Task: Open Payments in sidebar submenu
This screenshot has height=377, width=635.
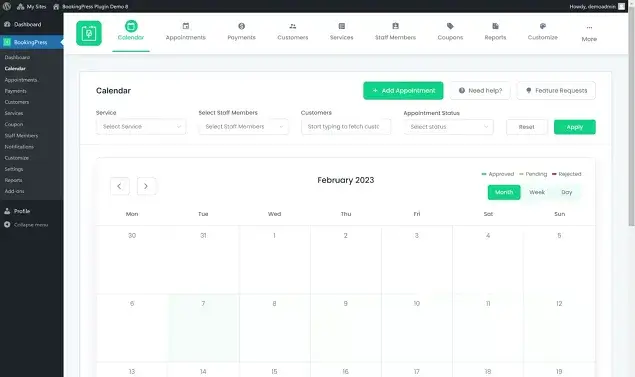Action: pyautogui.click(x=15, y=91)
